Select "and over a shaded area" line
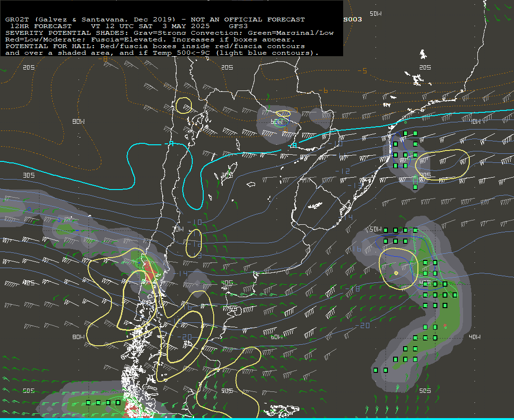514x420 pixels. coord(58,53)
